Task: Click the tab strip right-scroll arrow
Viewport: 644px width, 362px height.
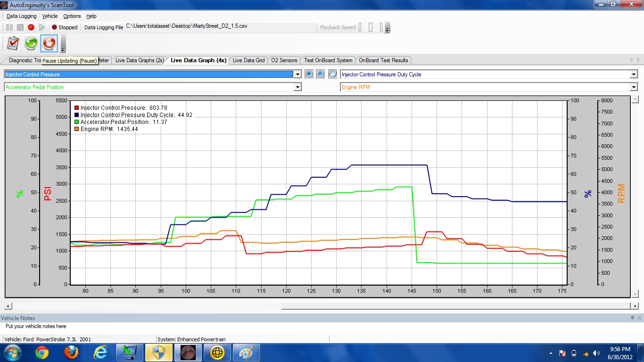Action: (639, 60)
